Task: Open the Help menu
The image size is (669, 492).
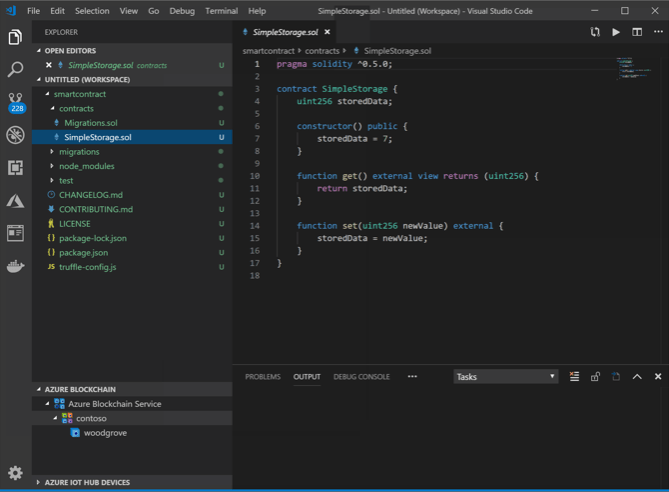Action: pyautogui.click(x=257, y=11)
